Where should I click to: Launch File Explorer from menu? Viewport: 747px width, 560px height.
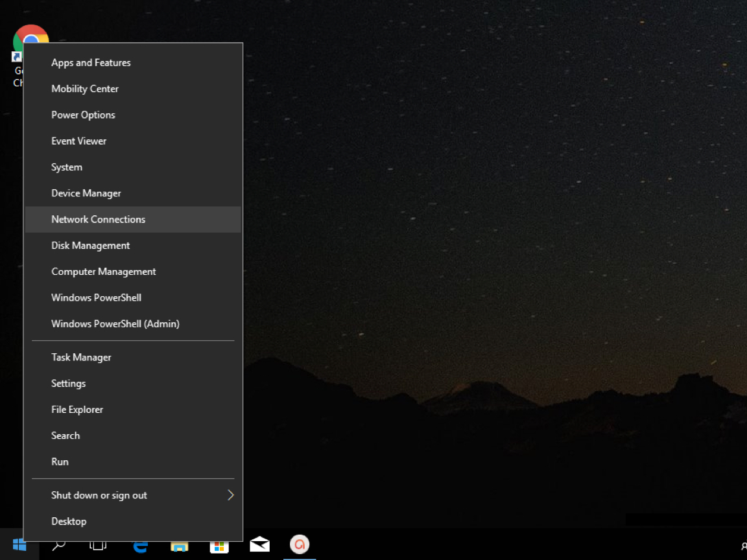click(133, 410)
